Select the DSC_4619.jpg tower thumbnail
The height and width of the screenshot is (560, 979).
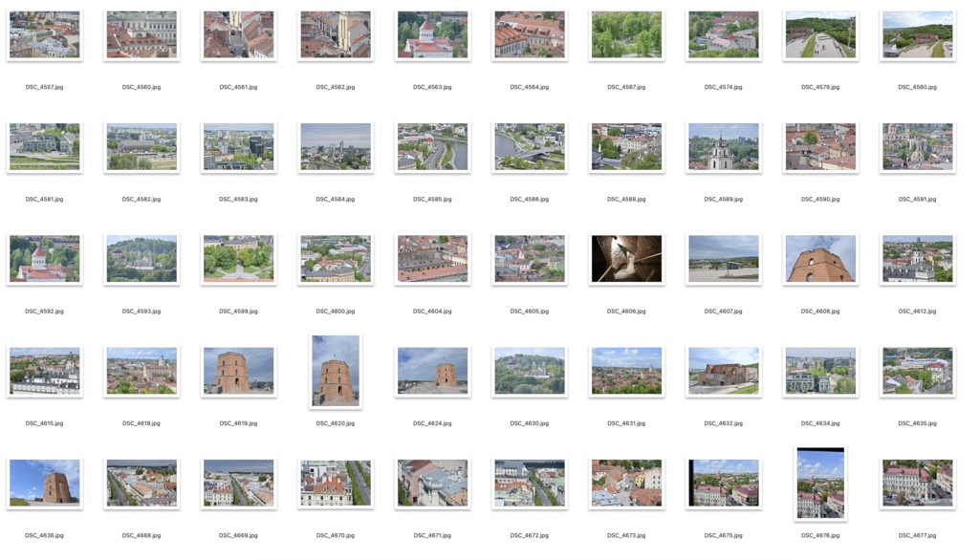(238, 371)
